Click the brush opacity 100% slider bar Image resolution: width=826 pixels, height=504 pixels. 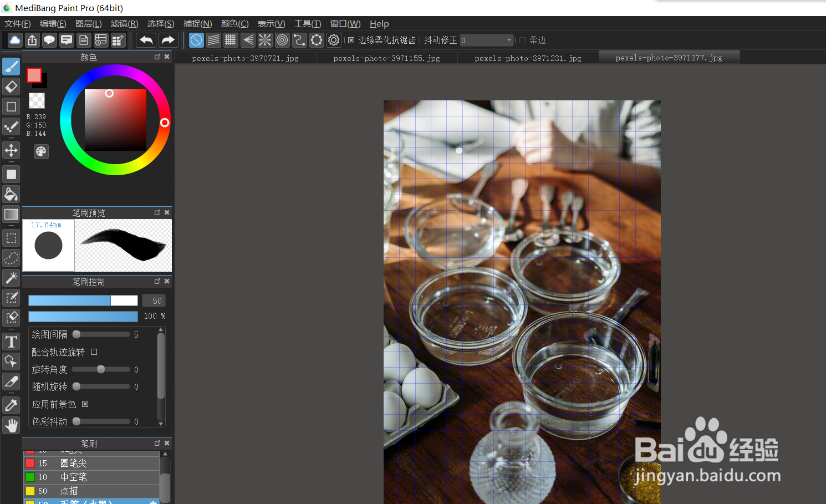click(x=83, y=316)
